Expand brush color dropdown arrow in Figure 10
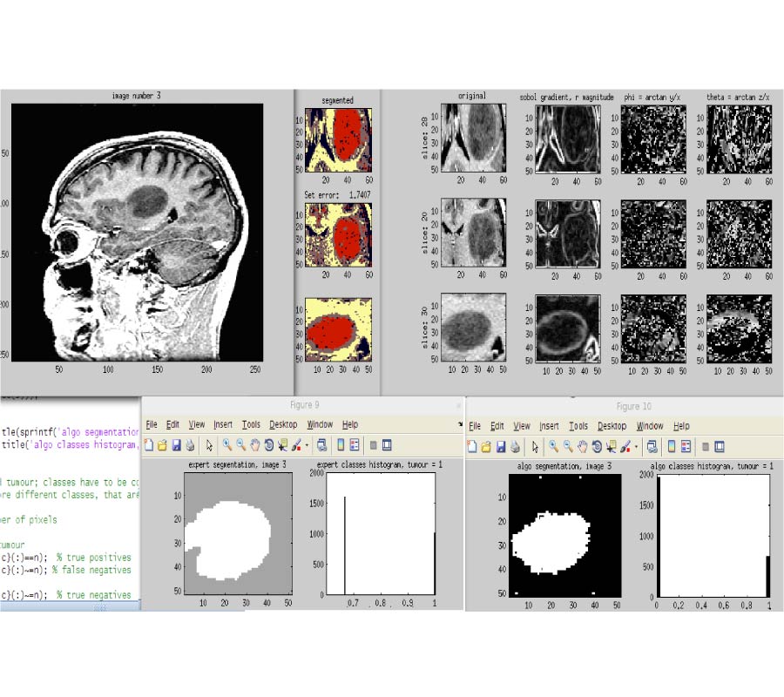This screenshot has width=784, height=697. (636, 446)
